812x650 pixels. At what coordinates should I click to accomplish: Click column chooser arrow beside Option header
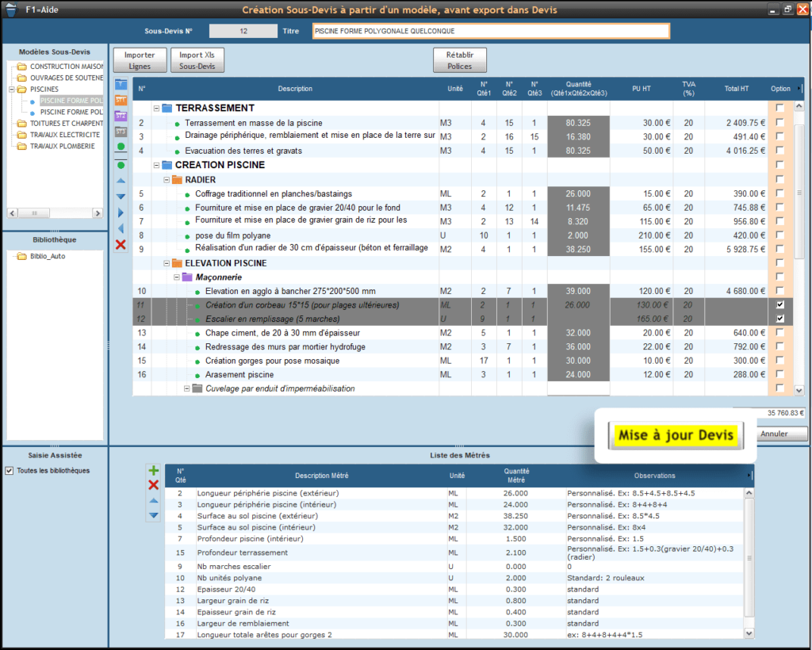[x=799, y=89]
